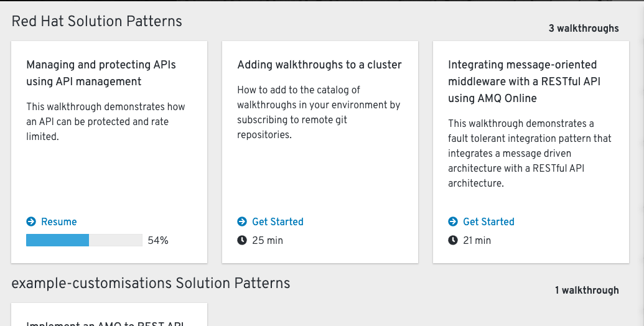Screen dimensions: 644x326
Task: Click the 54% walkthrough progress bar
Action: click(84, 240)
